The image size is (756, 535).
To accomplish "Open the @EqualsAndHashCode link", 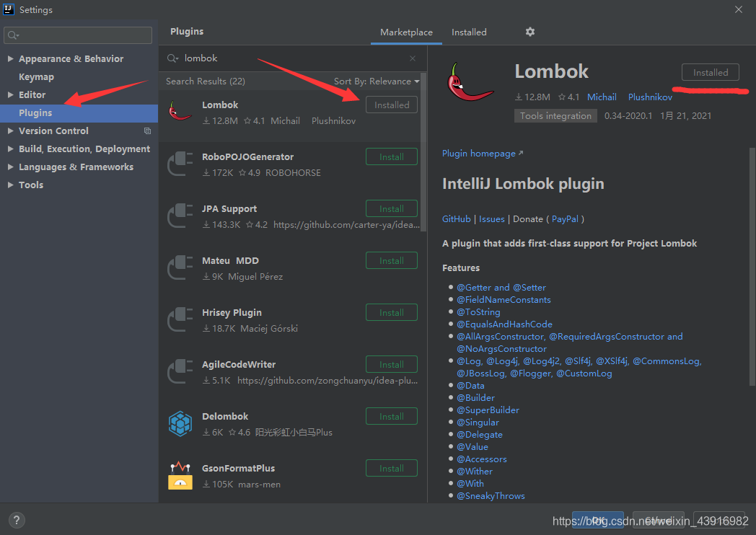I will 504,324.
